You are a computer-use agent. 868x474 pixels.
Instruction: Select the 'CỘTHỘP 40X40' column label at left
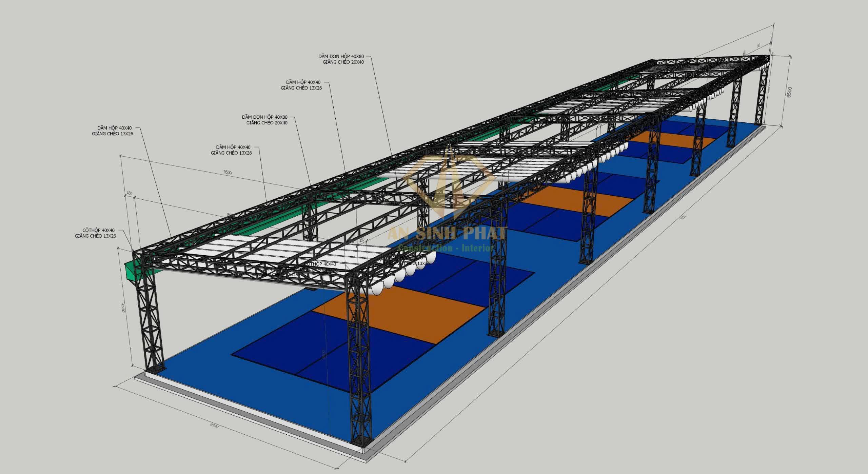[x=98, y=230]
